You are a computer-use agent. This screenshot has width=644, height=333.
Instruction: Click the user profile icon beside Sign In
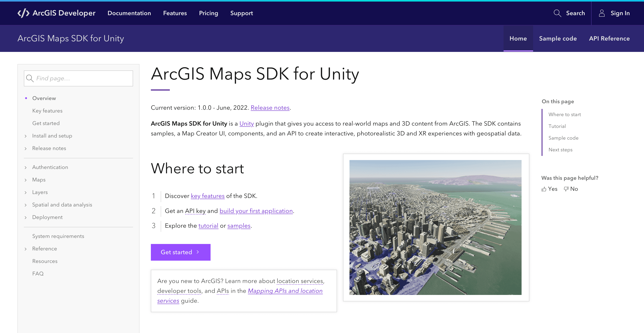(x=602, y=13)
